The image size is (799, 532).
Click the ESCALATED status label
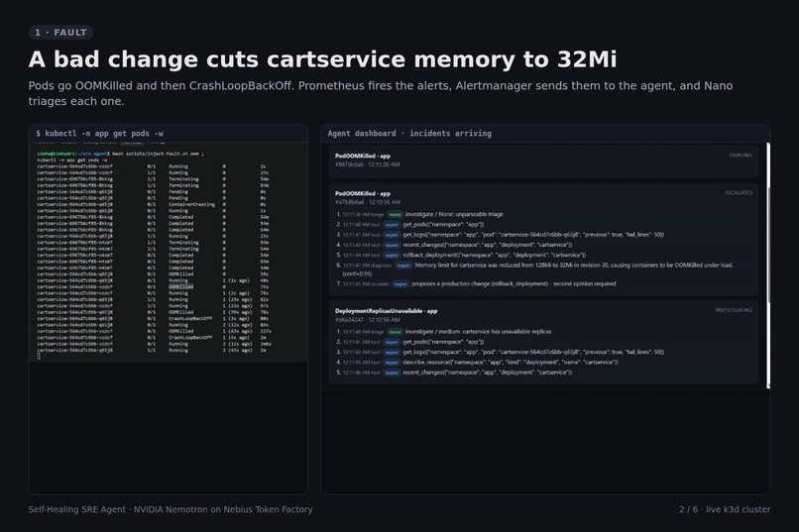[x=739, y=193]
